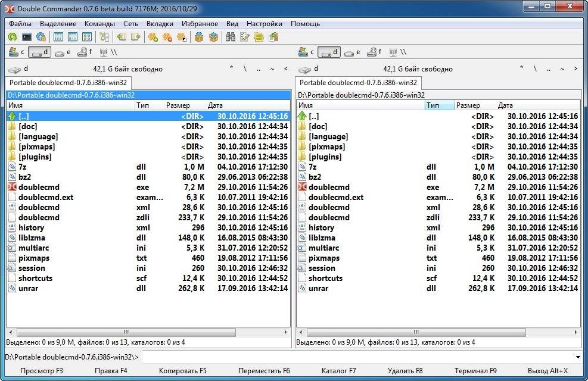Screen dimensions: 588x381
Task: Click the invert selection star icon
Action: [x=182, y=37]
